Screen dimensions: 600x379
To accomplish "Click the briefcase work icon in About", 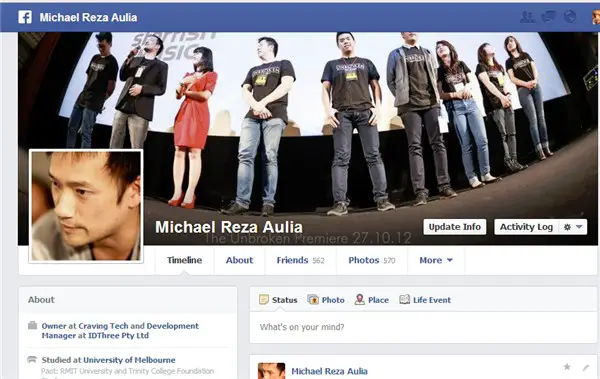I will click(33, 325).
